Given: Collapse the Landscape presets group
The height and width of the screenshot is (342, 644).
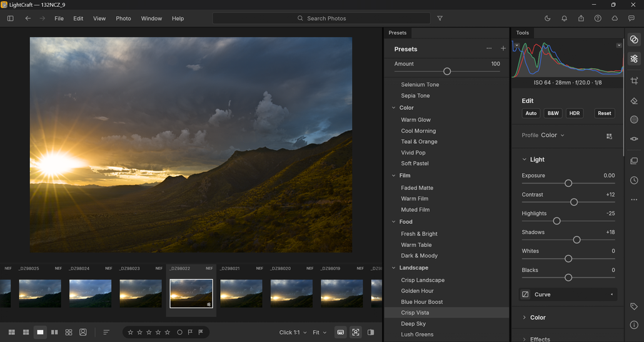Looking at the screenshot, I should 393,268.
